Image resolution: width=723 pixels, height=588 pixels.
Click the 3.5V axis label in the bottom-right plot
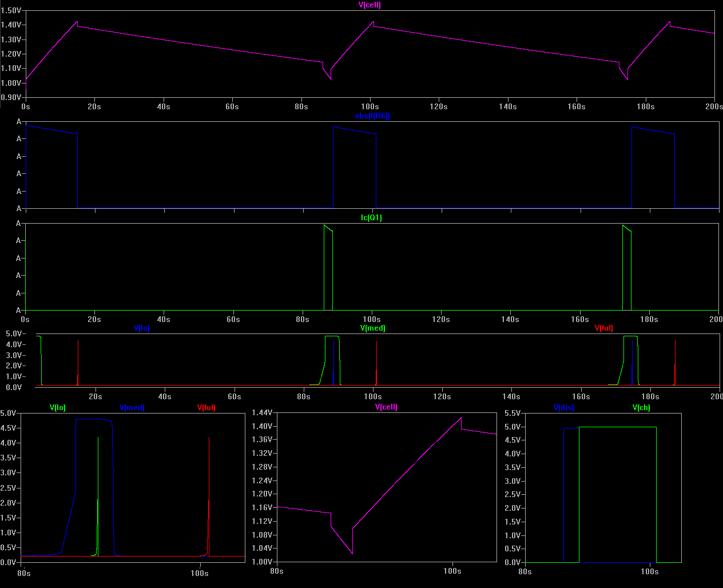[513, 468]
